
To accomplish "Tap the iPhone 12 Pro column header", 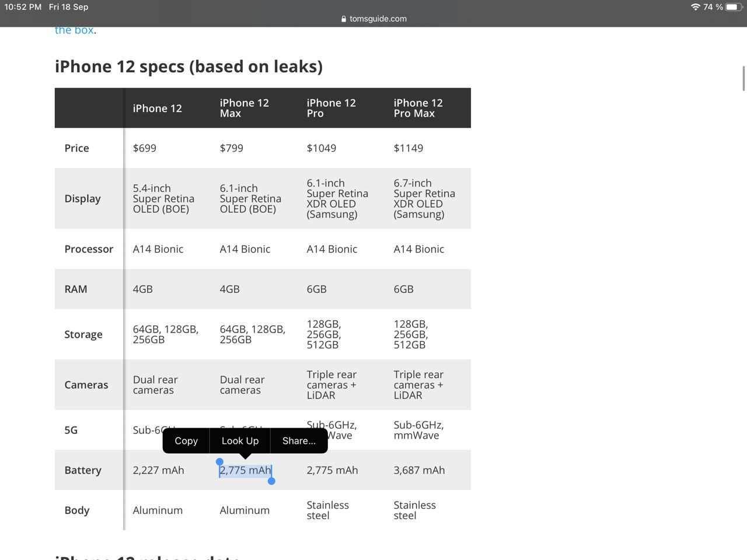I will pos(331,108).
